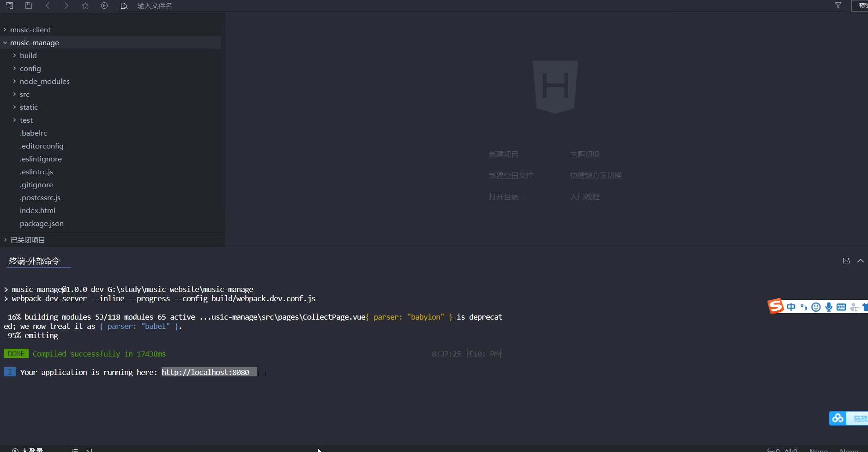868x452 pixels.
Task: Open the .eslintrc.js file
Action: 36,172
